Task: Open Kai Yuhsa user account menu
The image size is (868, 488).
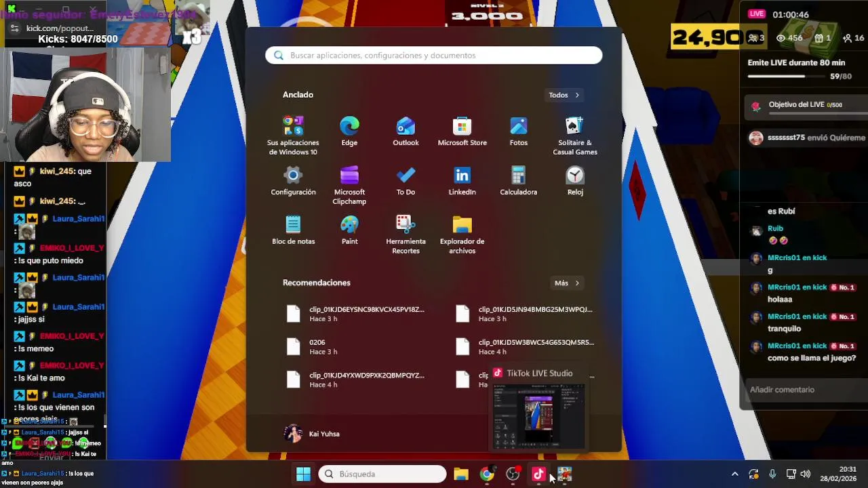Action: (x=313, y=434)
